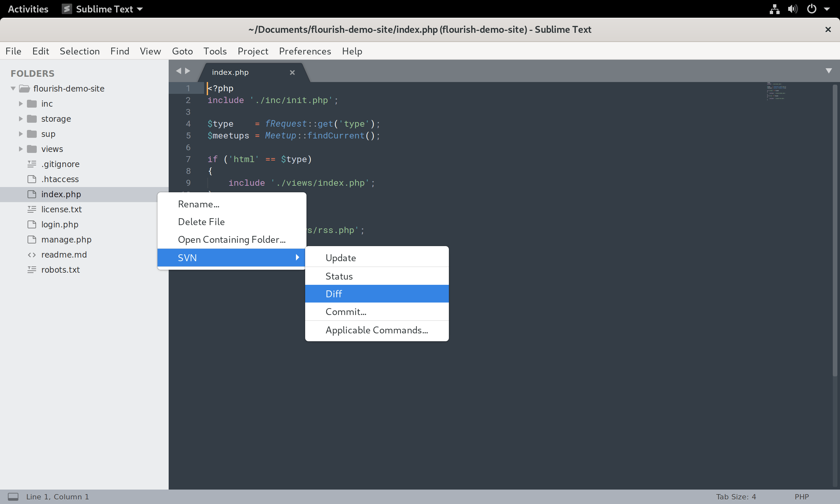Open the Sublime Text application menu arrow
Viewport: 840px width, 504px height.
(140, 9)
